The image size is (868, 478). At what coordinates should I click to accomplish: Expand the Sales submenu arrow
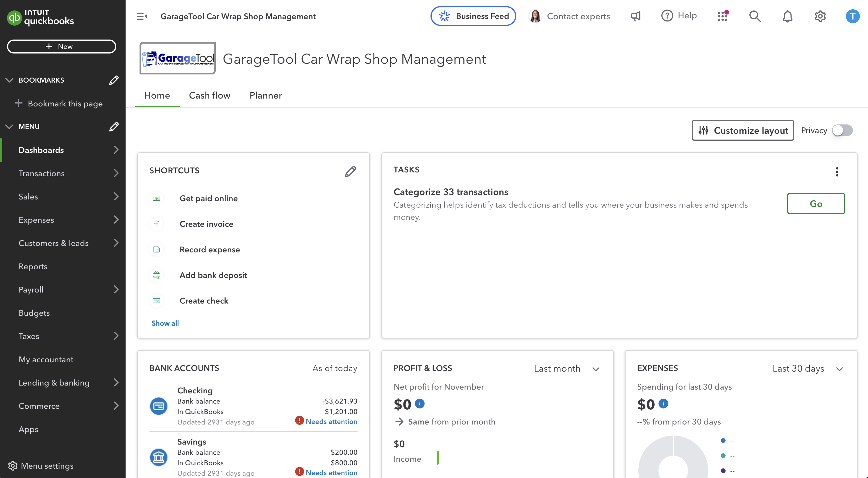coord(116,197)
